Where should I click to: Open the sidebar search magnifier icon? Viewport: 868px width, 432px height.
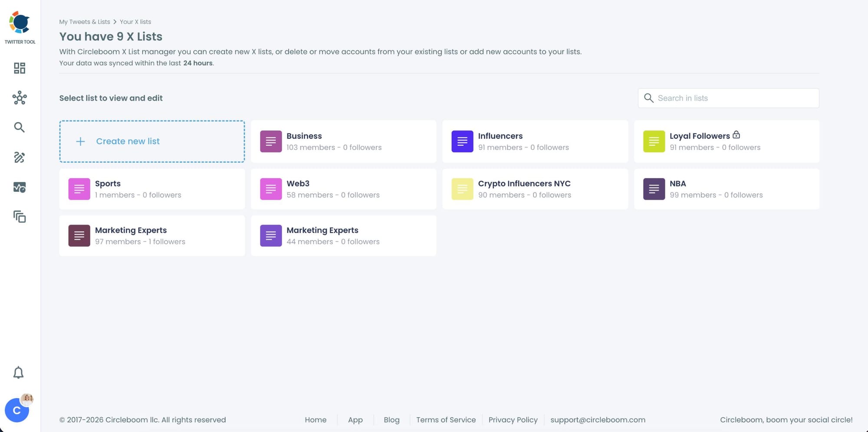[19, 127]
